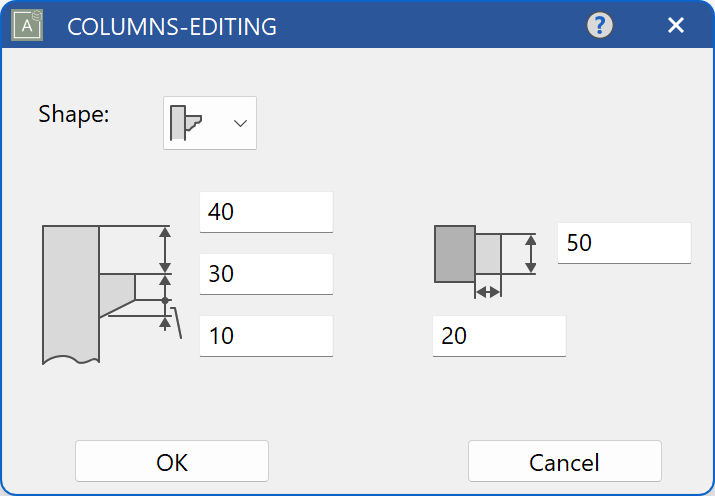Viewport: 715px width, 496px height.
Task: Select the field containing 20
Action: 499,336
